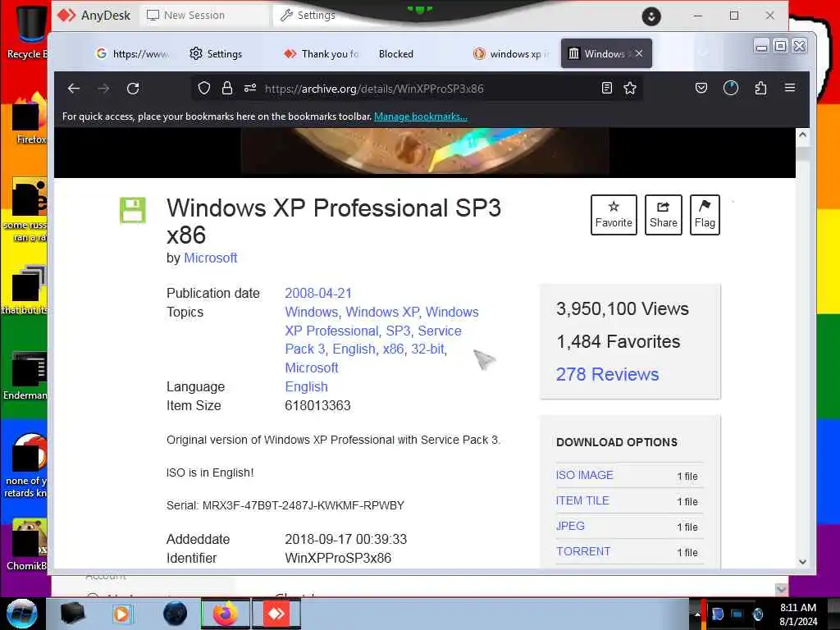Click the green floppy disk software icon
Screen dimensions: 840x630
pos(132,209)
